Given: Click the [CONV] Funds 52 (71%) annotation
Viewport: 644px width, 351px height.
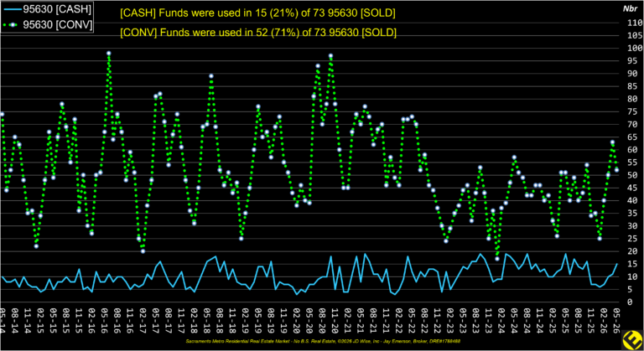Looking at the screenshot, I should 258,33.
